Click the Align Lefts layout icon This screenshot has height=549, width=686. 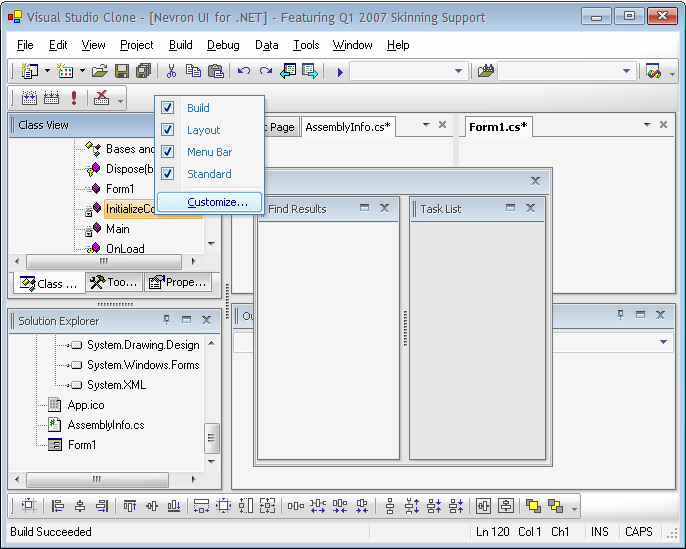[x=58, y=506]
